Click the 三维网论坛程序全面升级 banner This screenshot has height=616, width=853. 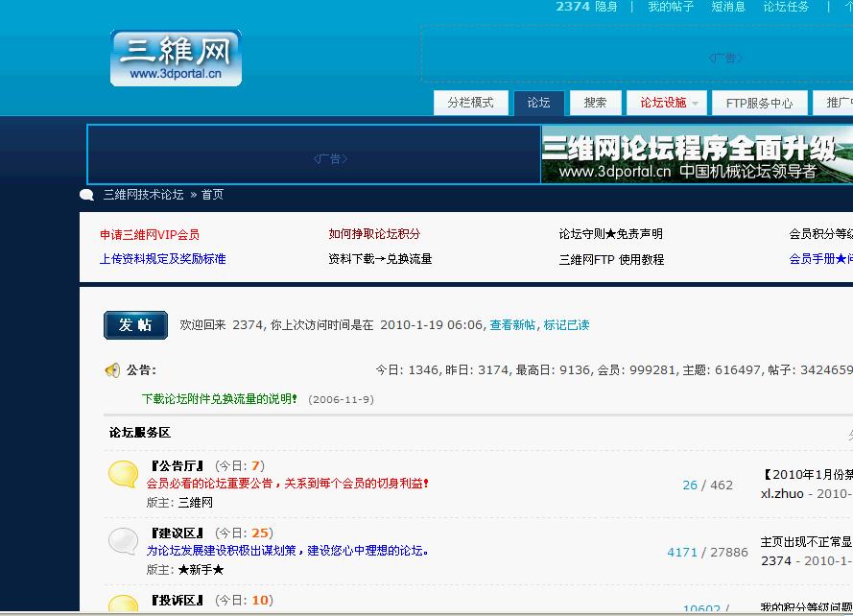point(697,154)
